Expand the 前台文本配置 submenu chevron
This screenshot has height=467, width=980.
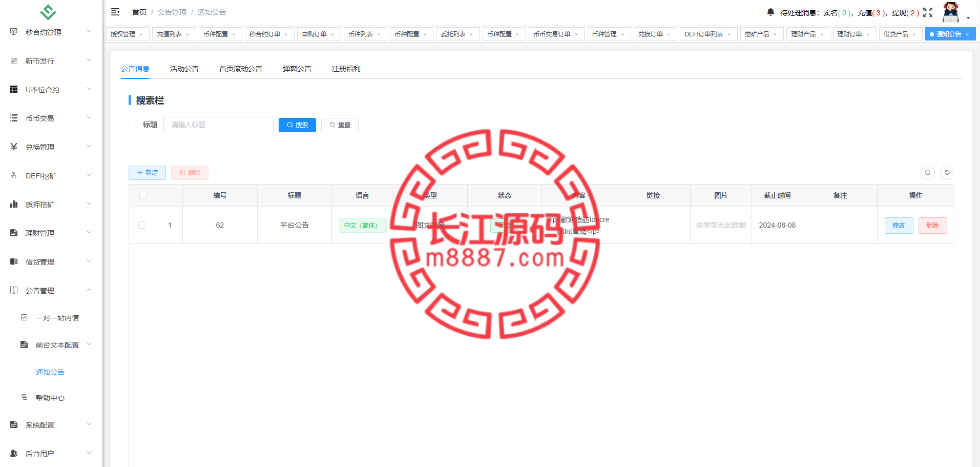click(x=89, y=344)
